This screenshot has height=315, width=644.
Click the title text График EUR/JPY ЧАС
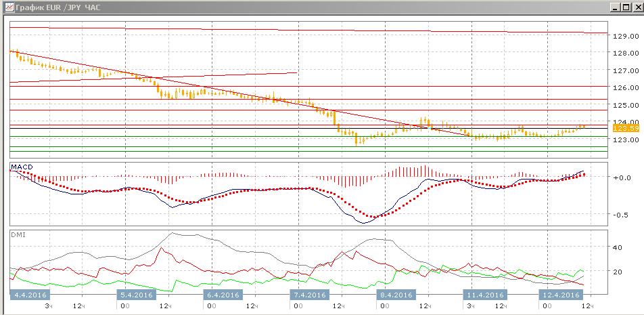(x=58, y=7)
